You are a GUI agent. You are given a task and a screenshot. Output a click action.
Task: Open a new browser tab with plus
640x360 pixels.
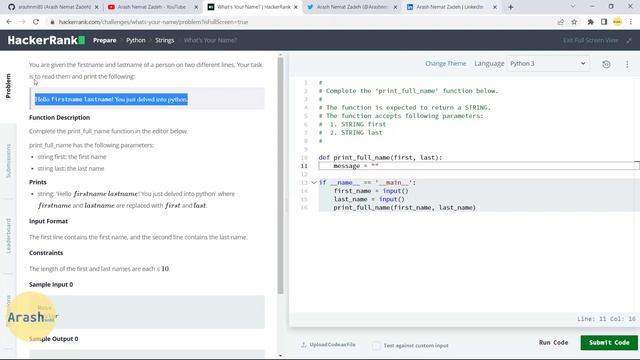(x=511, y=7)
